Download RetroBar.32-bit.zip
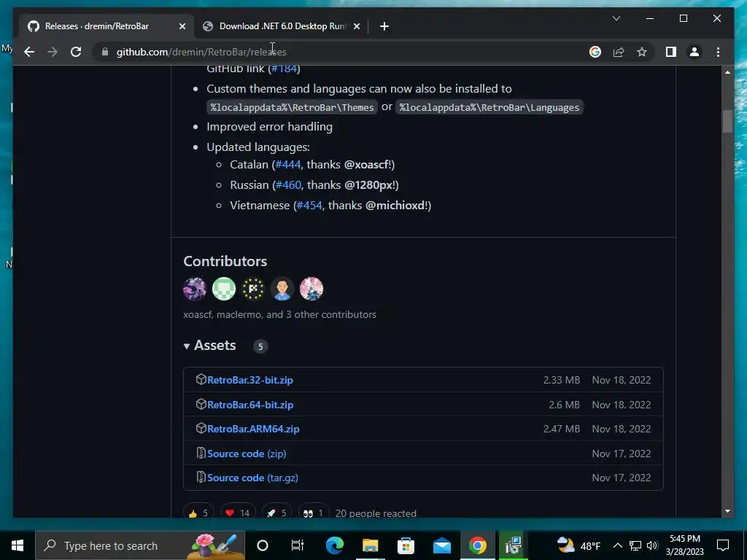The width and height of the screenshot is (747, 560). 250,380
